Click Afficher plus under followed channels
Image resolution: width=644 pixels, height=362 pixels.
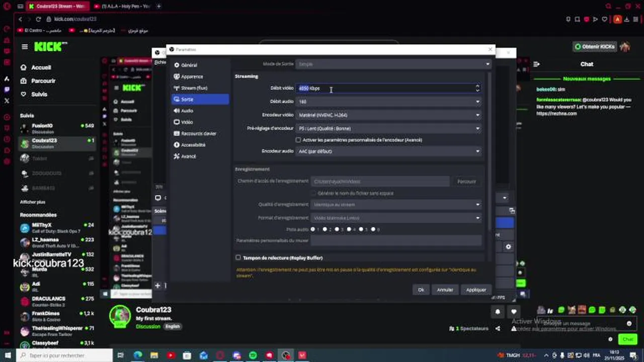33,202
